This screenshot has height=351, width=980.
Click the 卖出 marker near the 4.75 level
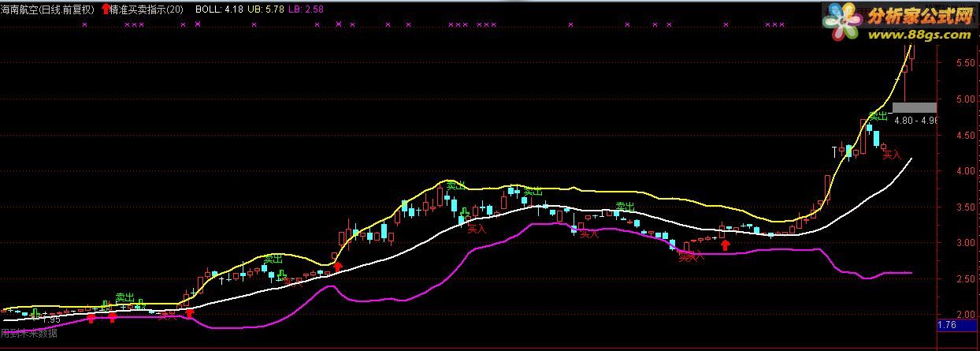click(879, 117)
